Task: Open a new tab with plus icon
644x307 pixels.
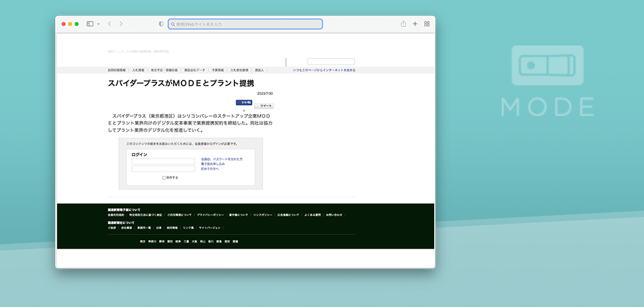Action: [415, 24]
